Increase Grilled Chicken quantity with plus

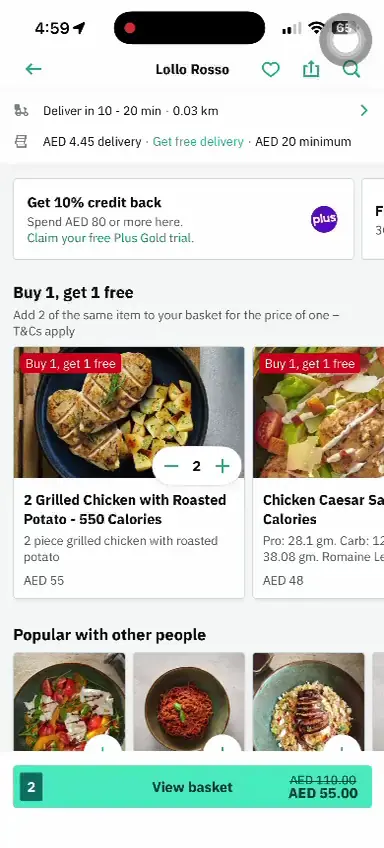pos(222,466)
